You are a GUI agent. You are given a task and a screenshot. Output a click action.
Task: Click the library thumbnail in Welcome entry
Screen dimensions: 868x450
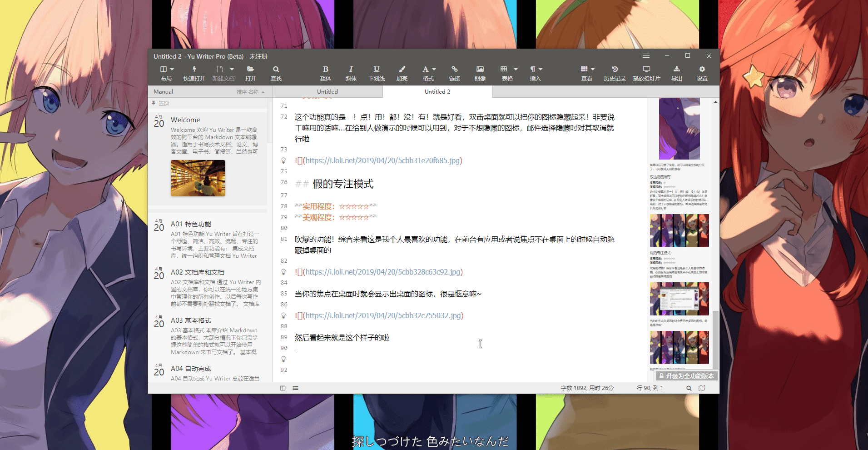point(198,178)
